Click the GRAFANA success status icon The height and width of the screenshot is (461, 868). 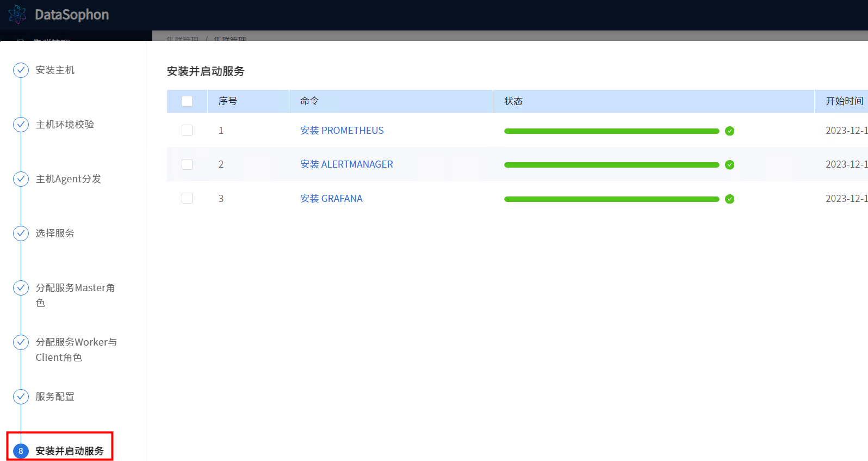tap(730, 199)
